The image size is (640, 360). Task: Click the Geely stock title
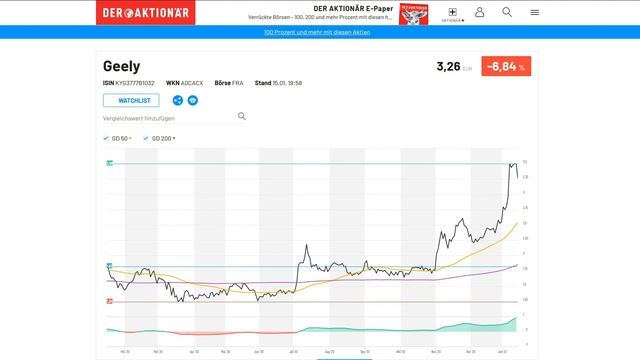click(122, 66)
